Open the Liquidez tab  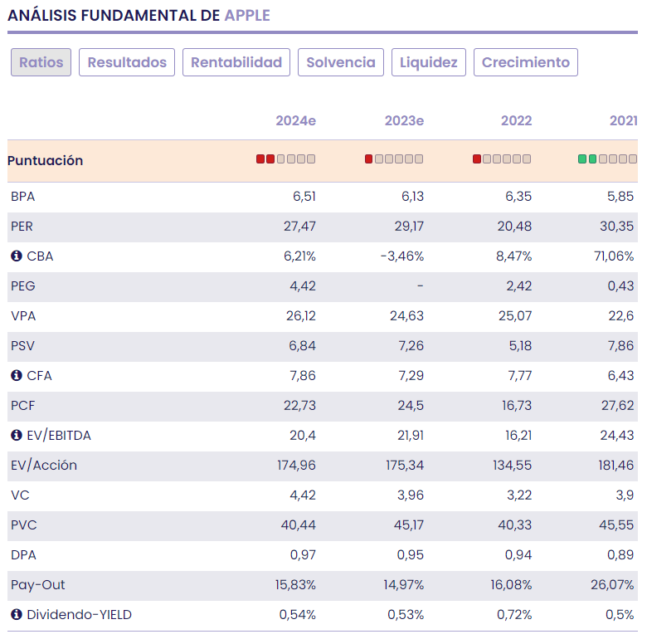(x=429, y=62)
